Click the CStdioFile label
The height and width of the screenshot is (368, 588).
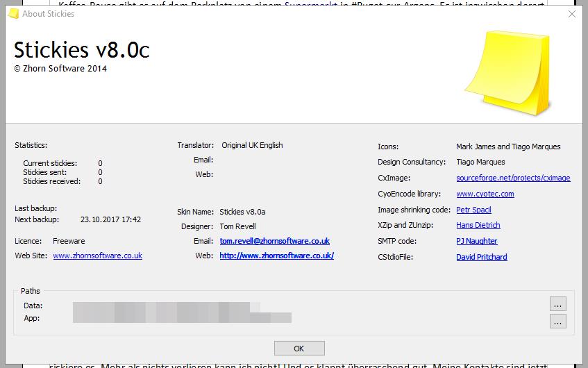click(395, 257)
